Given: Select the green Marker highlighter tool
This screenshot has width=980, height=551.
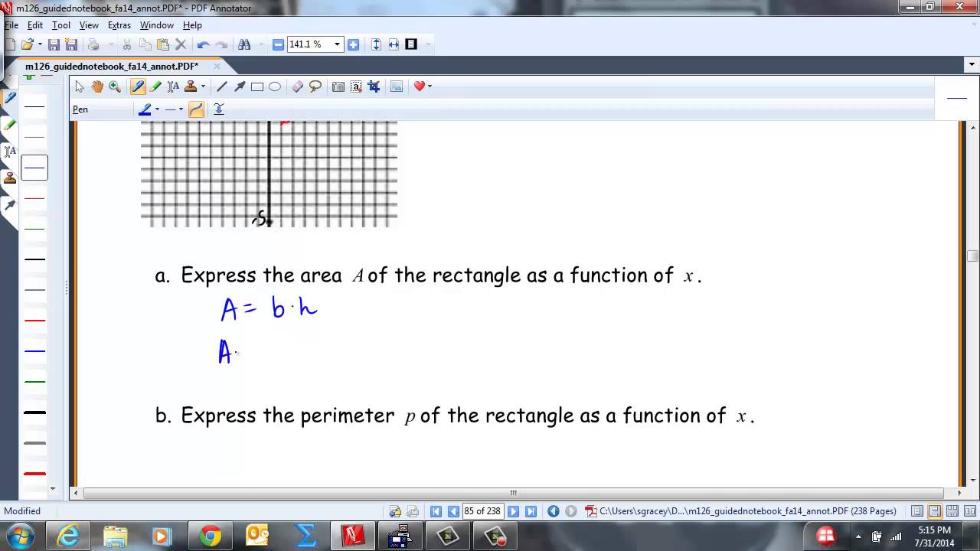Looking at the screenshot, I should [x=155, y=86].
